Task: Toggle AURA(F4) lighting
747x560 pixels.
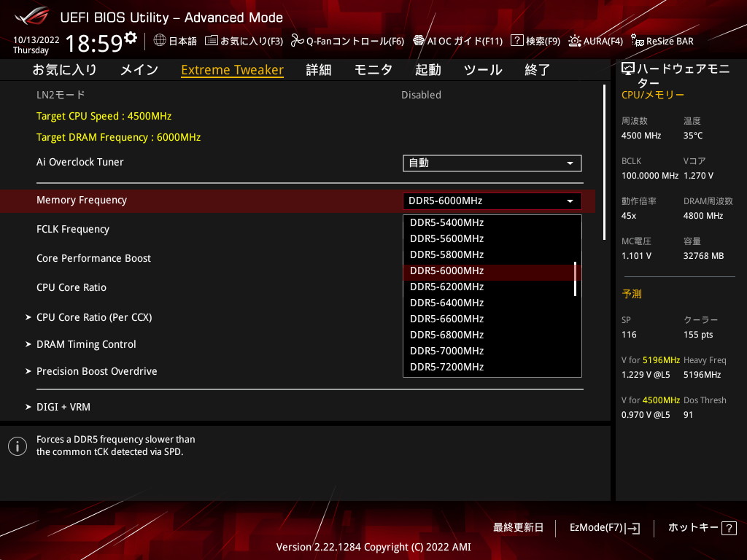Action: coord(595,41)
